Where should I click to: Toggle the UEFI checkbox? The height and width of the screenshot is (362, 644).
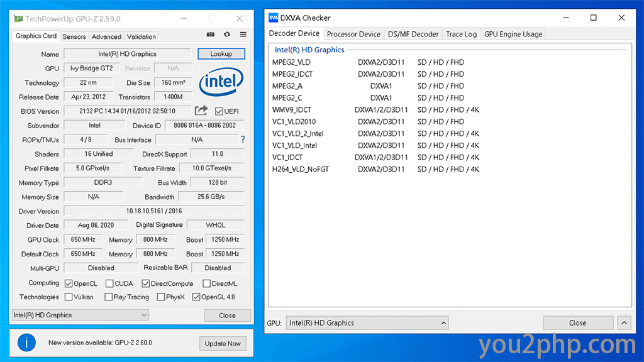219,111
